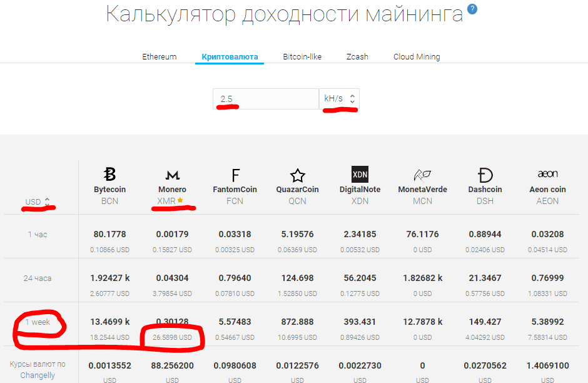Open the kH/s hashrate unit dropdown
This screenshot has width=588, height=383.
point(339,99)
